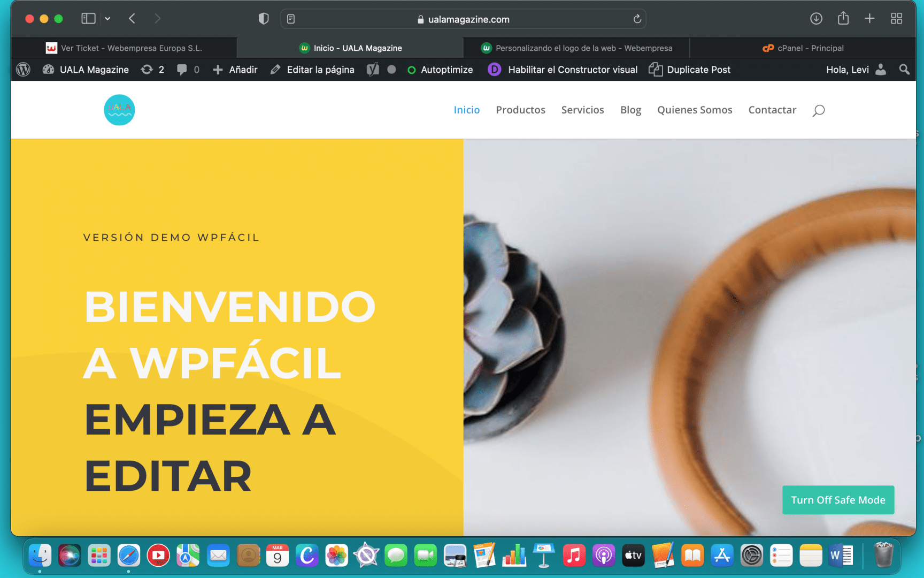
Task: Open FaceTime from the Dock
Action: (x=426, y=556)
